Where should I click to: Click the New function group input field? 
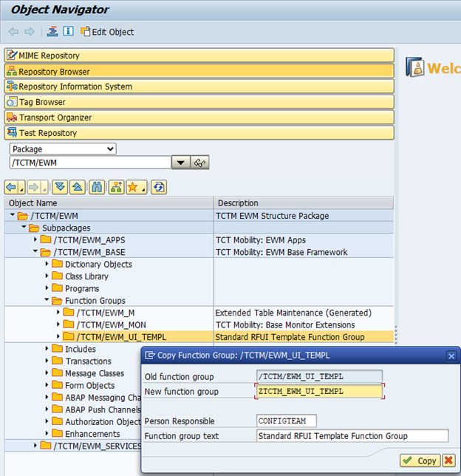click(319, 391)
